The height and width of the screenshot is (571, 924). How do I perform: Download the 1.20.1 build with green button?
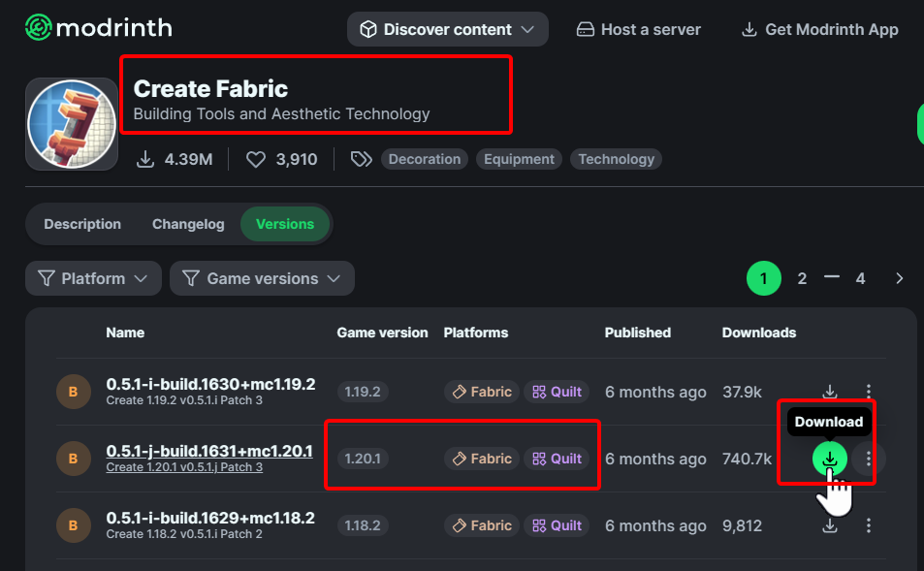click(x=830, y=459)
